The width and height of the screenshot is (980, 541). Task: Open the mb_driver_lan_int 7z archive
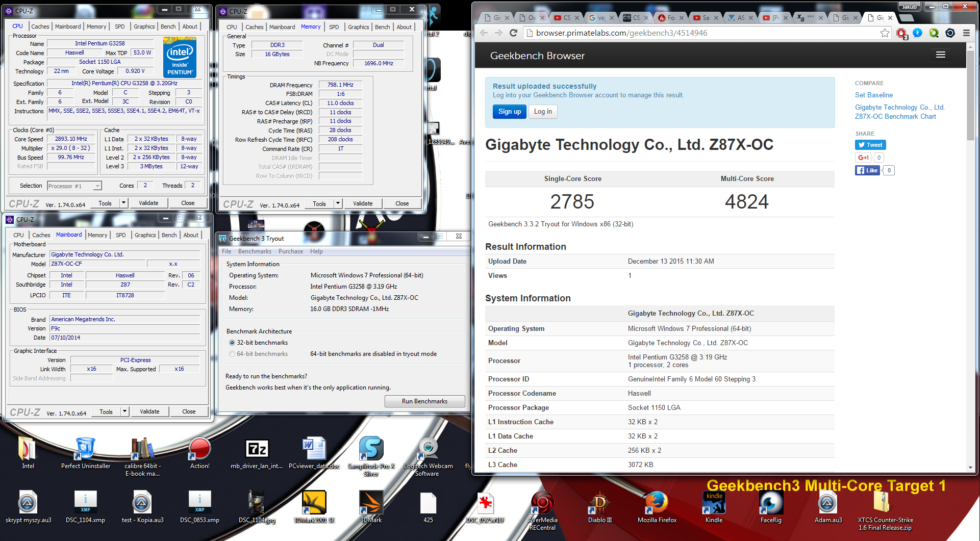pyautogui.click(x=257, y=453)
